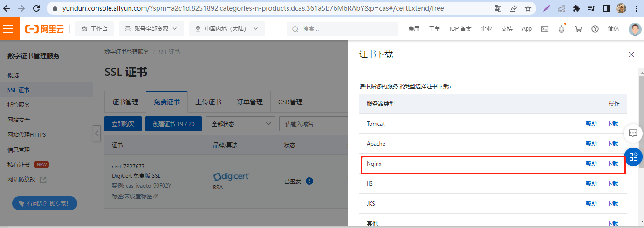Download the JKS certificate
This screenshot has height=228, width=644.
[x=612, y=204]
